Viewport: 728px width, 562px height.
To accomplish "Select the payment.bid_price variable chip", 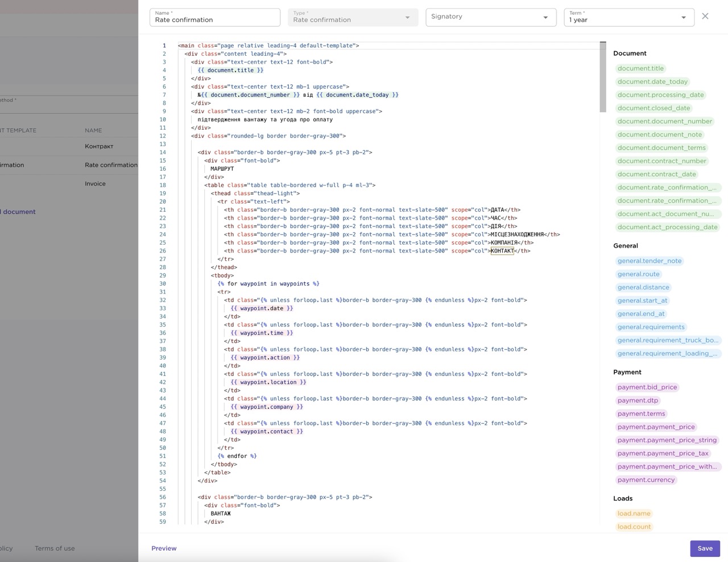I will pos(647,387).
